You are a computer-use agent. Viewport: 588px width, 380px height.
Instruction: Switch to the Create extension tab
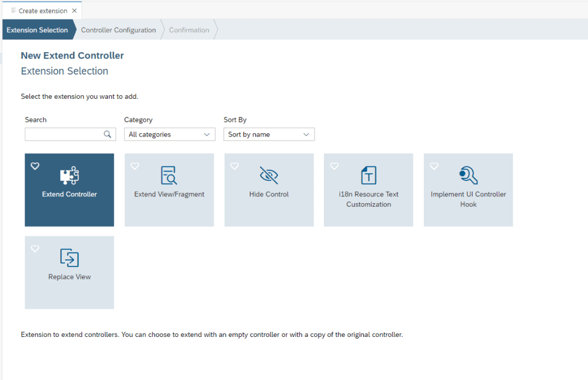click(x=42, y=11)
